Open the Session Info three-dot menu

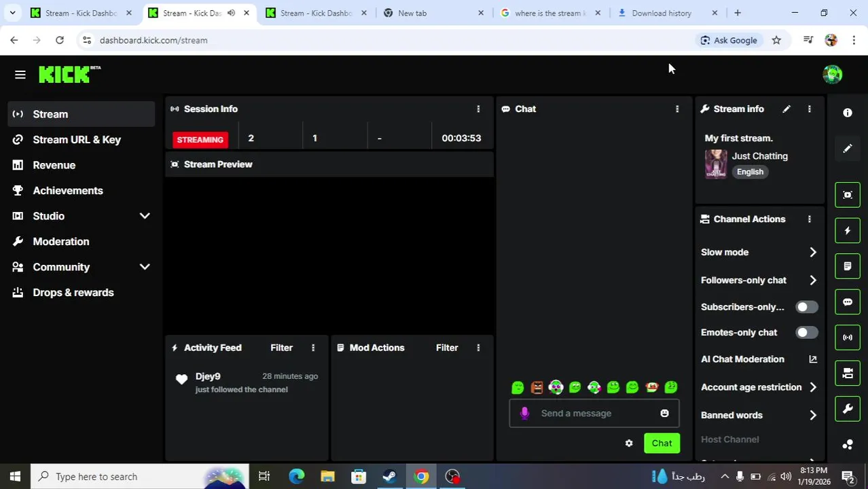[478, 109]
